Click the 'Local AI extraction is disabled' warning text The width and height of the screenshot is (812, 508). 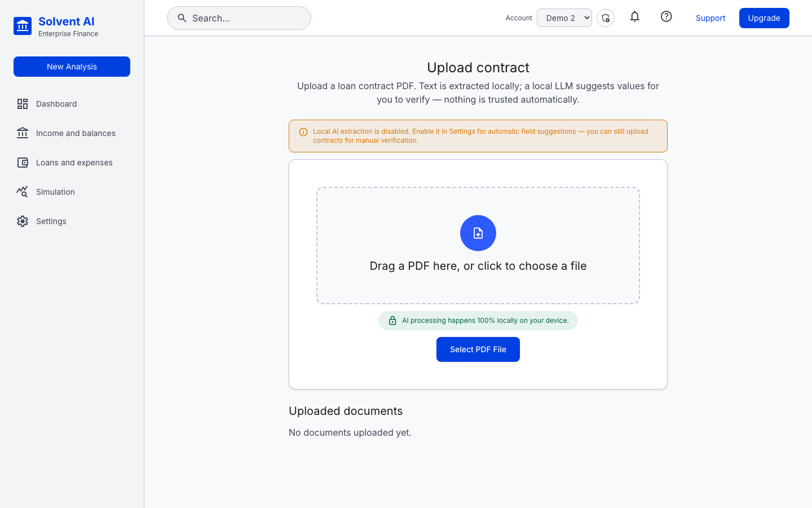tap(480, 136)
